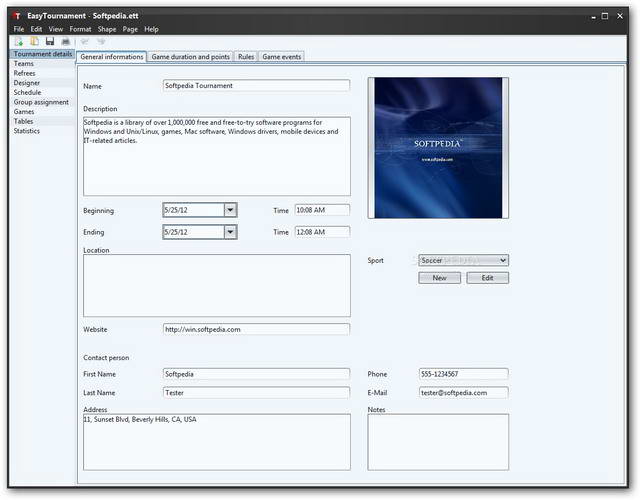
Task: Click the E-Mail field
Action: (463, 393)
